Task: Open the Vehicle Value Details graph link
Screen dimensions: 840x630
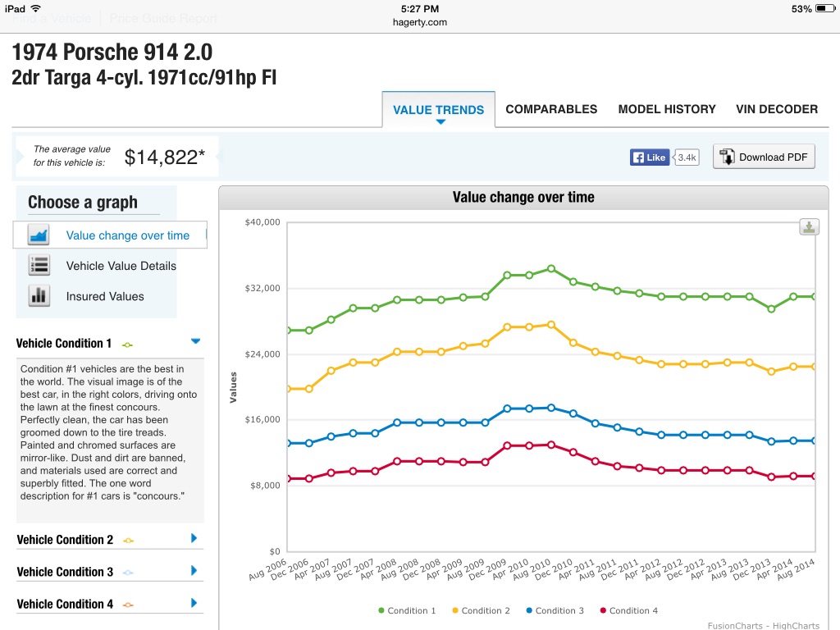Action: (x=121, y=266)
